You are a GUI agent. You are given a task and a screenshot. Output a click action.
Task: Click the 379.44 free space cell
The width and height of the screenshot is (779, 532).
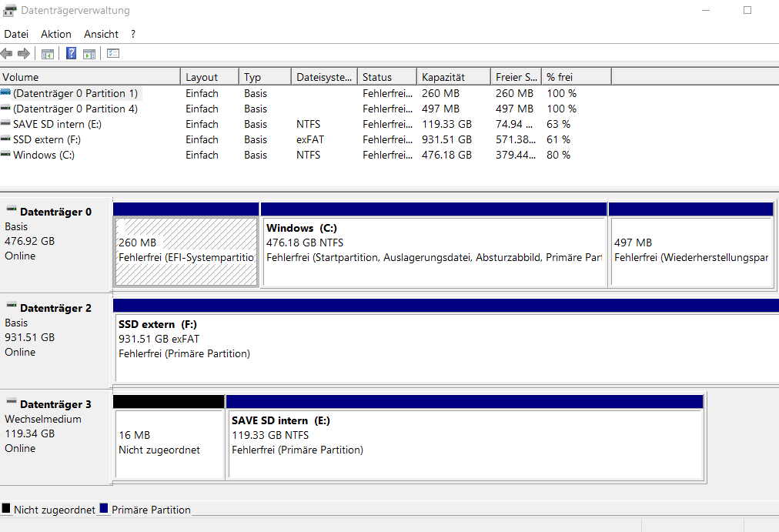516,155
